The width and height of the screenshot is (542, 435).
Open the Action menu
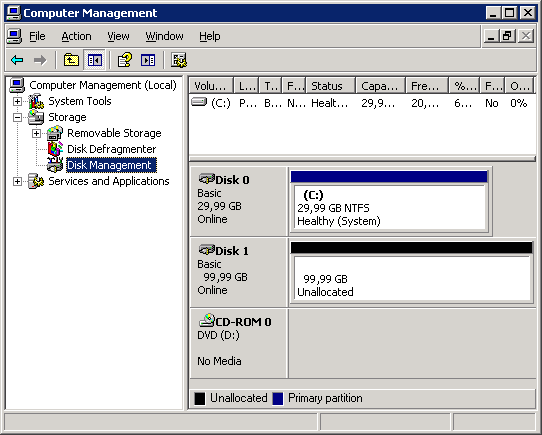[x=76, y=36]
